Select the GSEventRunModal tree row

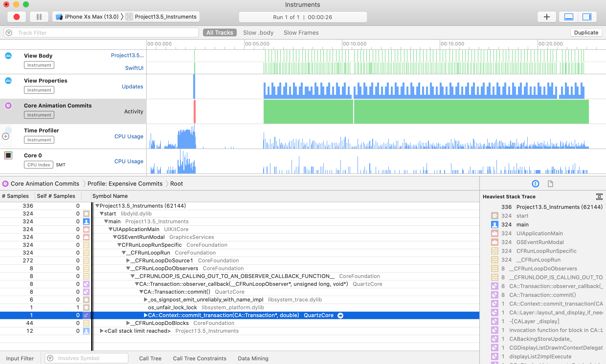(x=240, y=237)
